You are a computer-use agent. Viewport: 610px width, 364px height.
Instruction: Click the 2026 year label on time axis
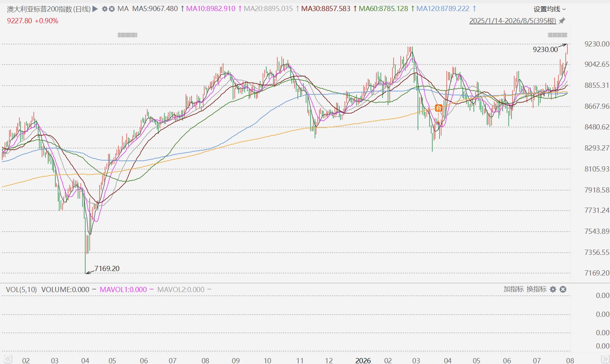pos(363,360)
